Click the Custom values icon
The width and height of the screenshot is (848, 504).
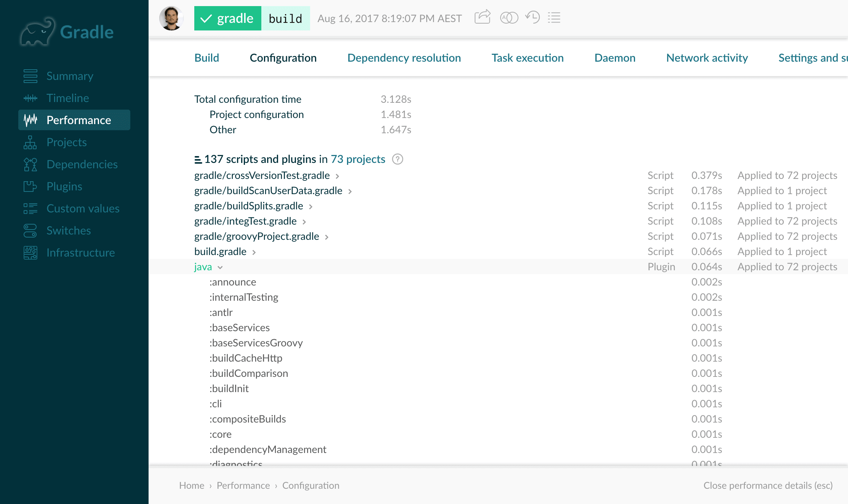tap(30, 209)
